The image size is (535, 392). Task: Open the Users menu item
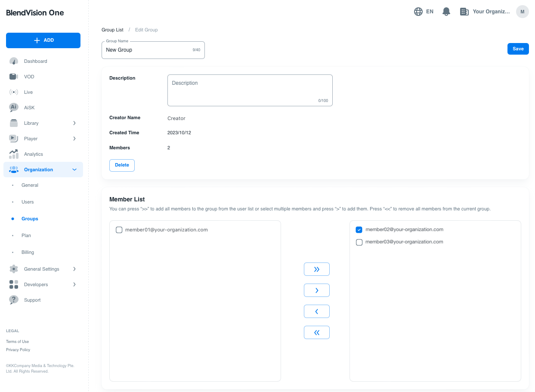[28, 202]
